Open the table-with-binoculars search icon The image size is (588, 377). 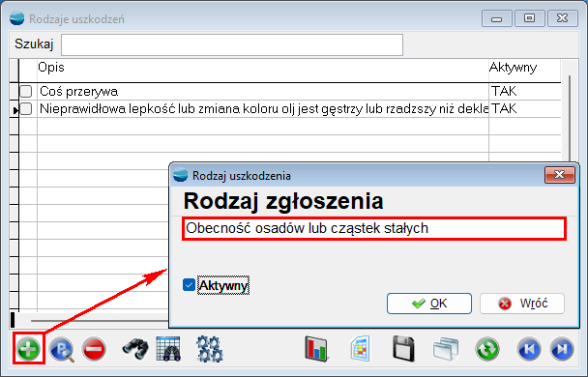tap(168, 349)
